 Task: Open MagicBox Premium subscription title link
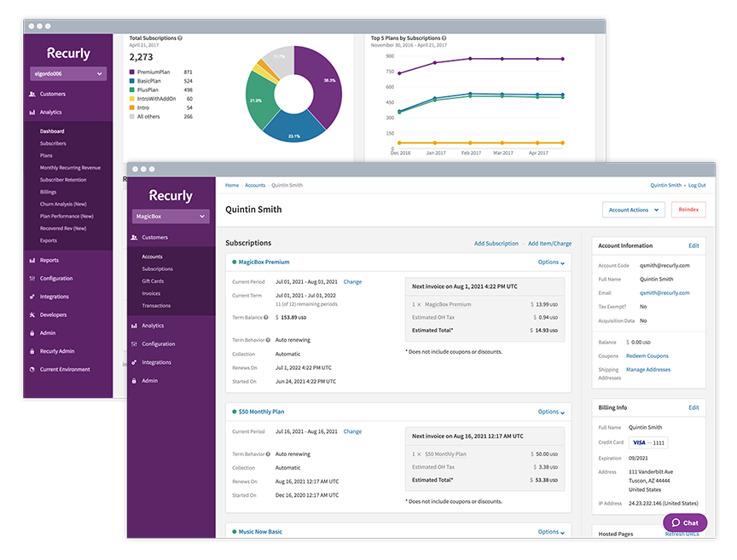coord(264,263)
